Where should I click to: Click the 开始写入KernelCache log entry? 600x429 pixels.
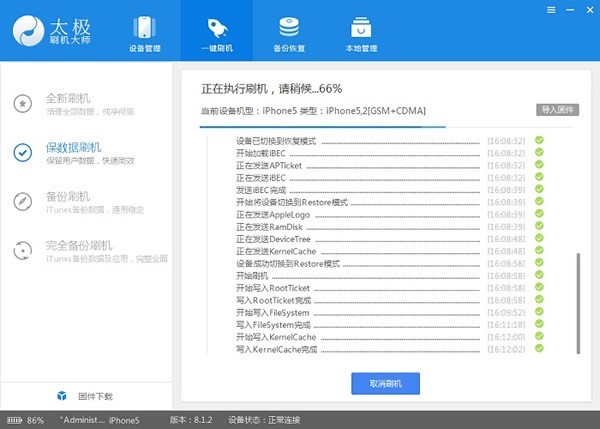point(276,337)
